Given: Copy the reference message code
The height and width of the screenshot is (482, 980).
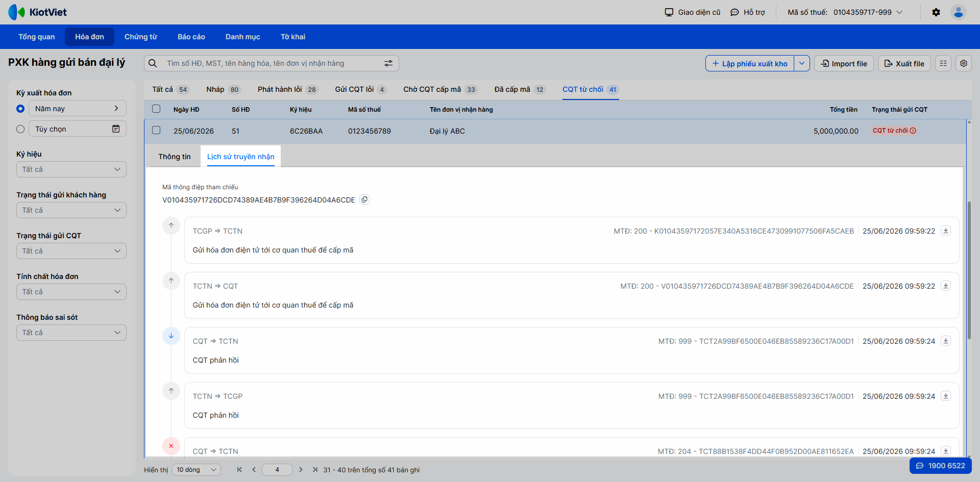Looking at the screenshot, I should [364, 199].
